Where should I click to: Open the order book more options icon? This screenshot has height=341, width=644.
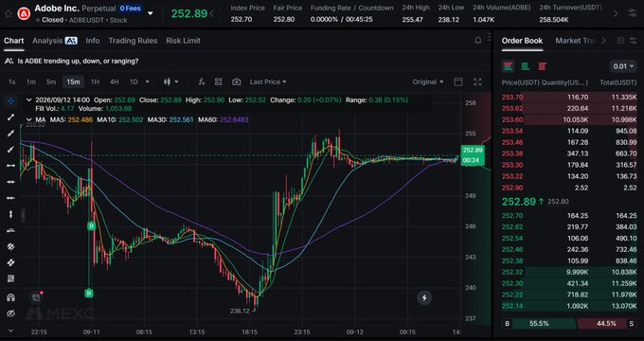pos(634,41)
